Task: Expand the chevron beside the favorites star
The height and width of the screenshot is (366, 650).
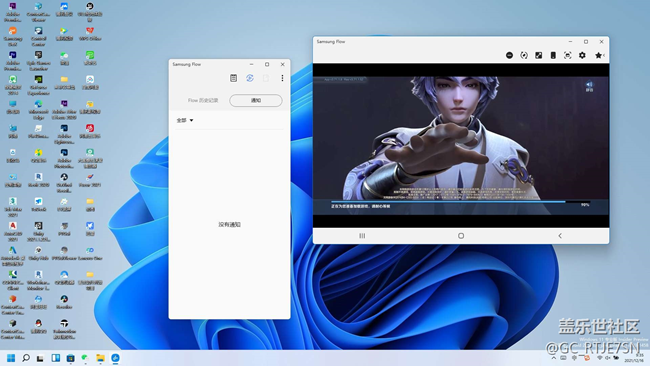Action: click(604, 55)
